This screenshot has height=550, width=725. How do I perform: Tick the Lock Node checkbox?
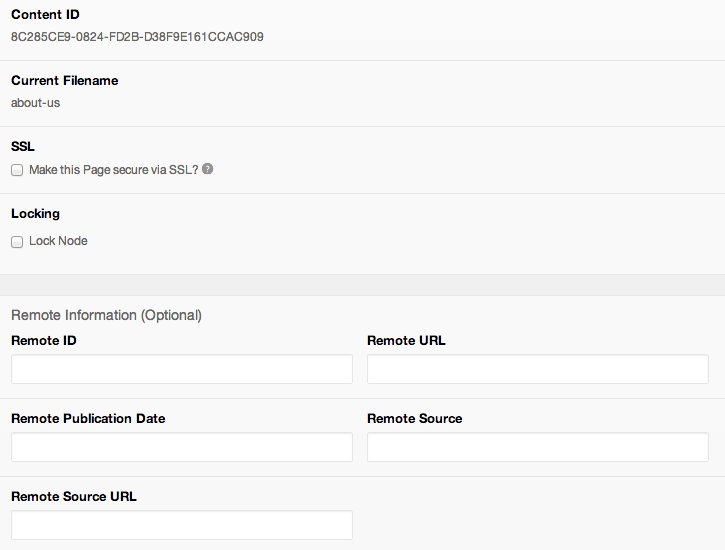pyautogui.click(x=17, y=242)
